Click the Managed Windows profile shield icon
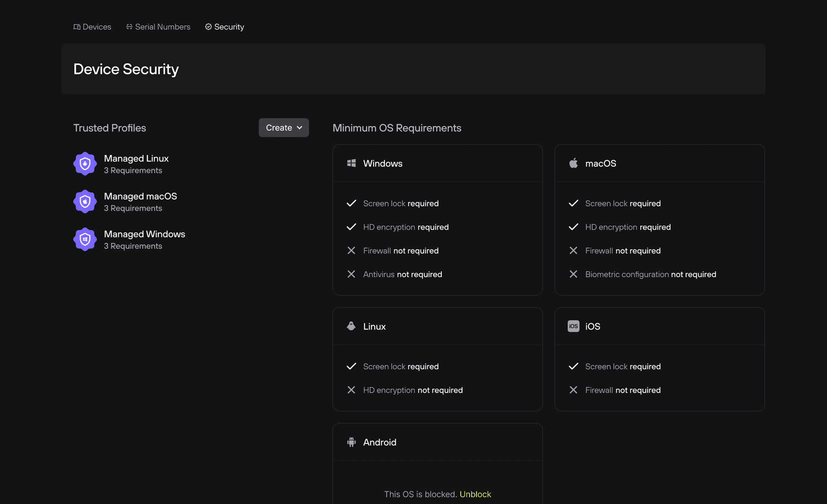The image size is (827, 504). [x=85, y=239]
